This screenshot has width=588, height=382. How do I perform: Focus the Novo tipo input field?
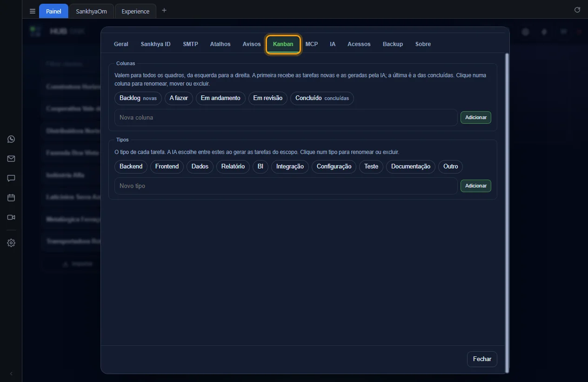286,186
